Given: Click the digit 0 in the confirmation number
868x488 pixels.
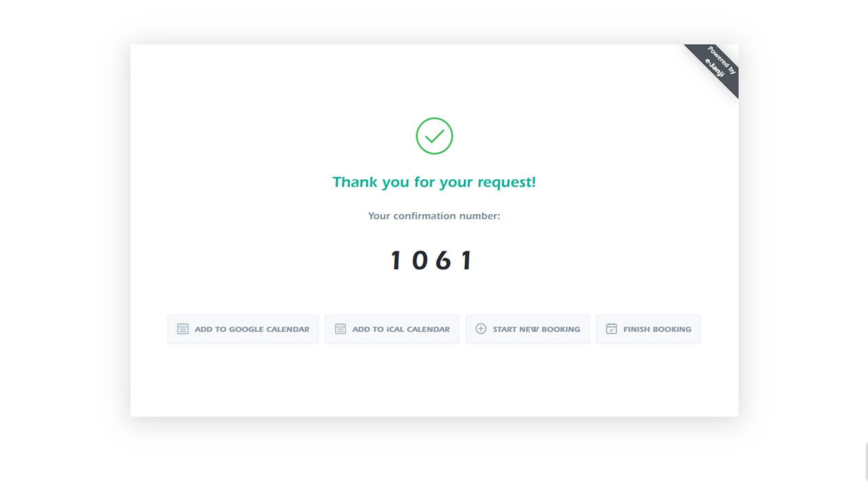Looking at the screenshot, I should tap(420, 260).
